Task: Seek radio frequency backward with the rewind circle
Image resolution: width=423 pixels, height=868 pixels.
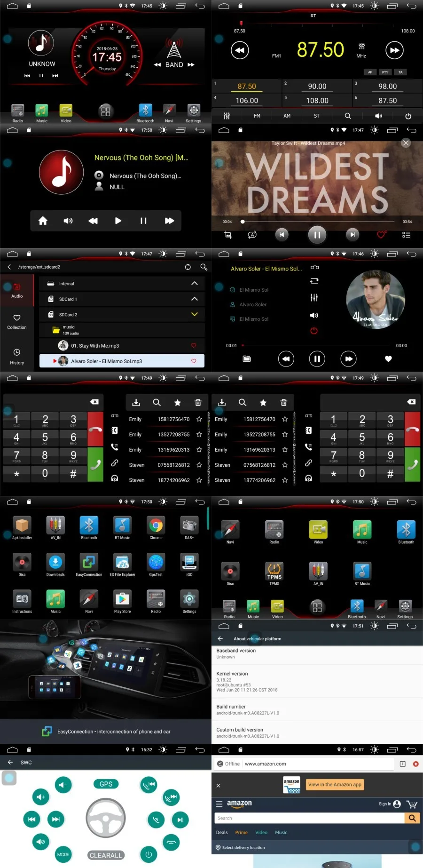Action: tap(240, 50)
